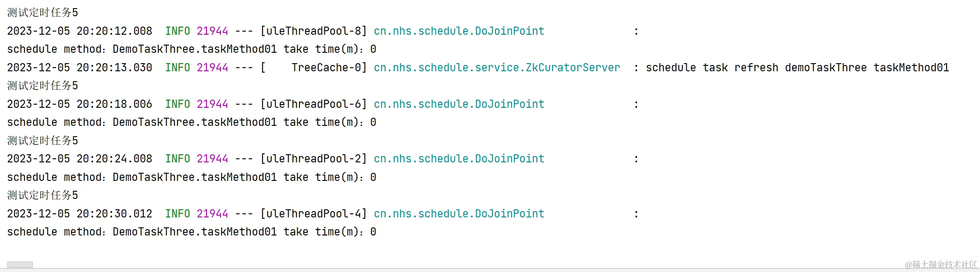Click DoJoinPoint class on the uleThreadPool-8 line
Viewport: 980px width, 272px height.
[459, 31]
